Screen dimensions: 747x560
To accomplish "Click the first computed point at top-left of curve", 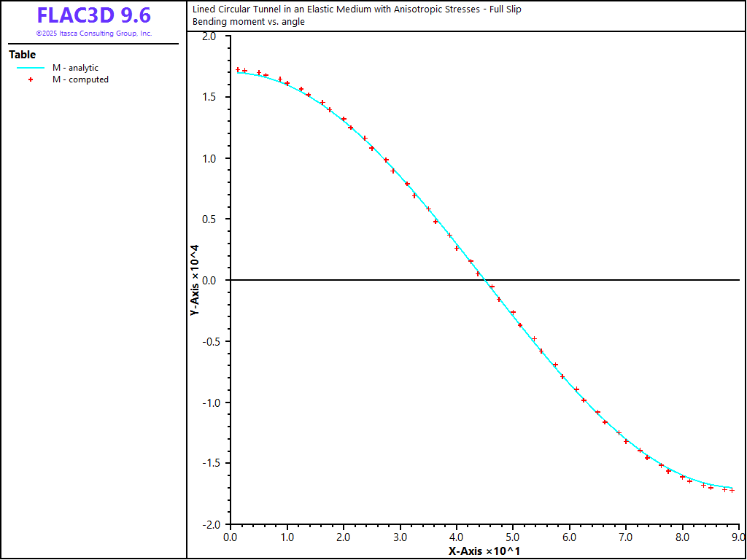I will pos(238,70).
